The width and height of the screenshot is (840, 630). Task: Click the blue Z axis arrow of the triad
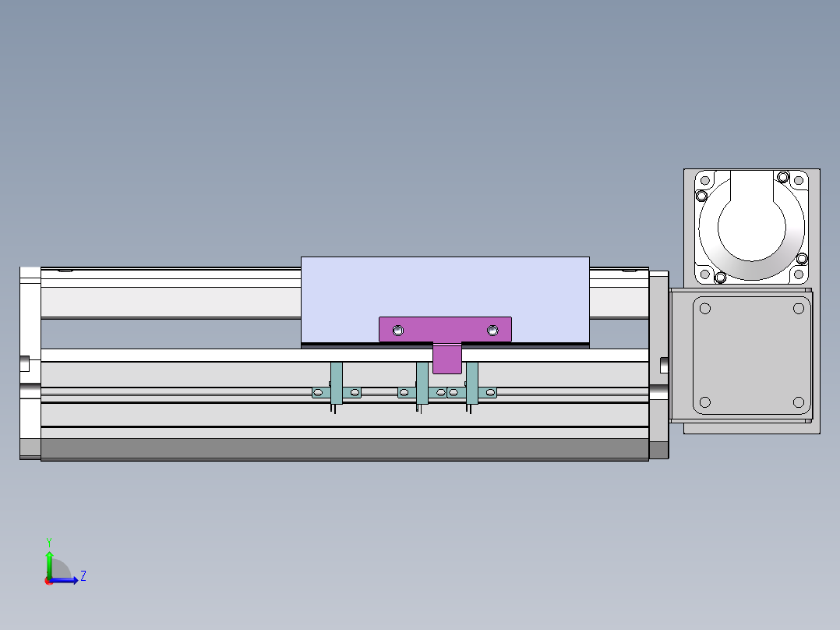(x=64, y=579)
